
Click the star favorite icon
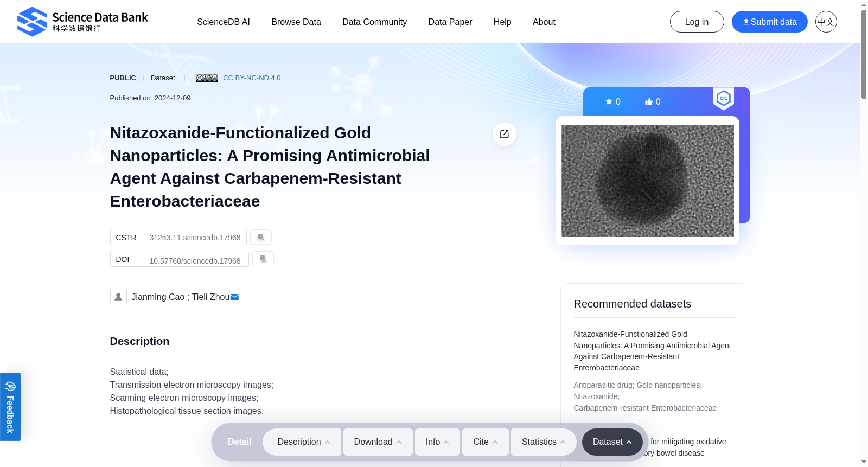[609, 101]
